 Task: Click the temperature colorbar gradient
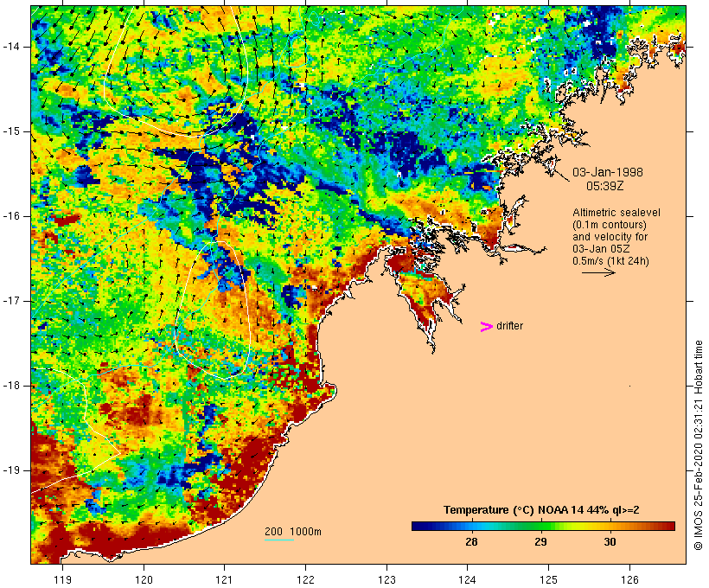pyautogui.click(x=543, y=526)
